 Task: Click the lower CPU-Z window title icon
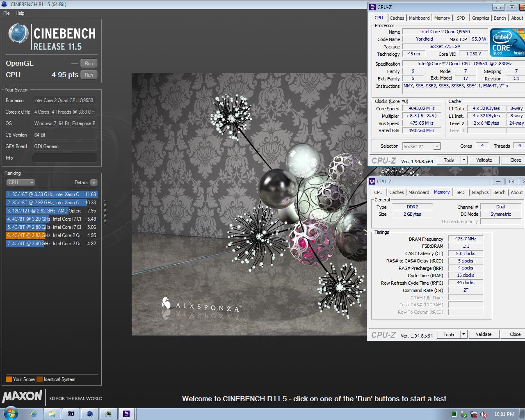click(x=372, y=181)
